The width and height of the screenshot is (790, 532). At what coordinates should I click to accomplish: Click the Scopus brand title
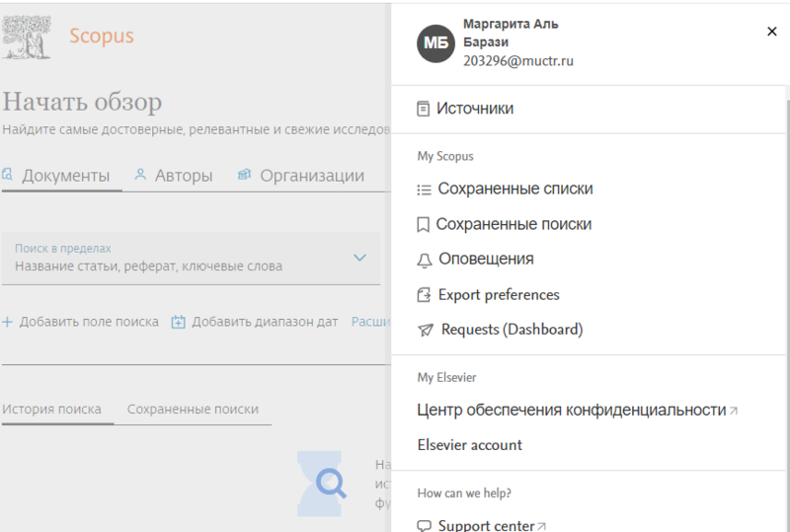(102, 36)
